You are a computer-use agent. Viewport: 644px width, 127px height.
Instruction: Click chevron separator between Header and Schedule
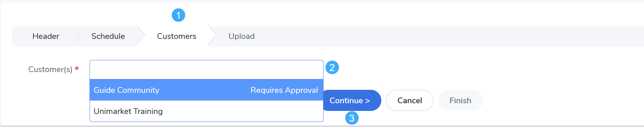(x=75, y=36)
